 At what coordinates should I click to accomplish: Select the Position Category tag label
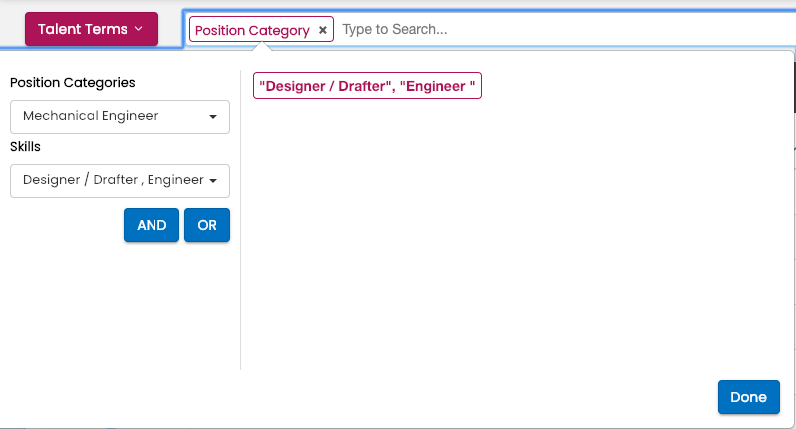pos(252,30)
